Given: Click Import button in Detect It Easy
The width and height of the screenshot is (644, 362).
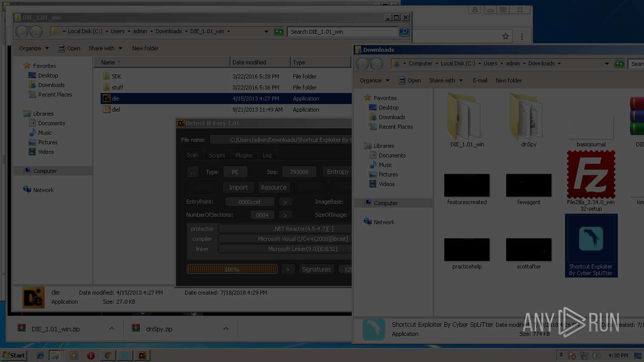Looking at the screenshot, I should point(238,188).
